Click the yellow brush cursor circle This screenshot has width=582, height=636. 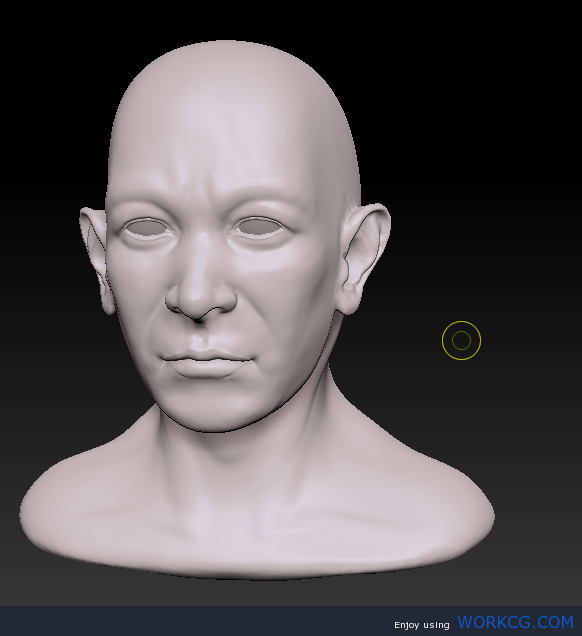(462, 340)
